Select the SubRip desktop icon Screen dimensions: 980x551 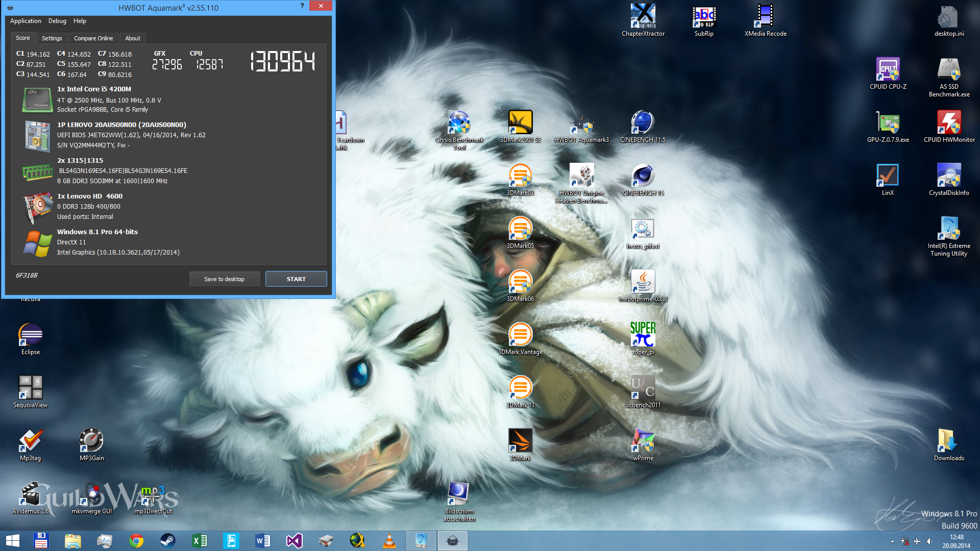point(704,20)
